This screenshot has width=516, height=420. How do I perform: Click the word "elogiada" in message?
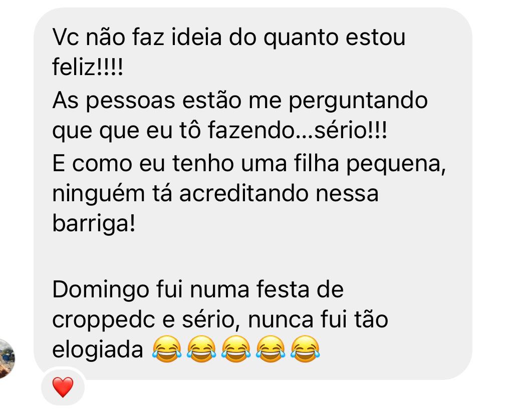point(98,350)
